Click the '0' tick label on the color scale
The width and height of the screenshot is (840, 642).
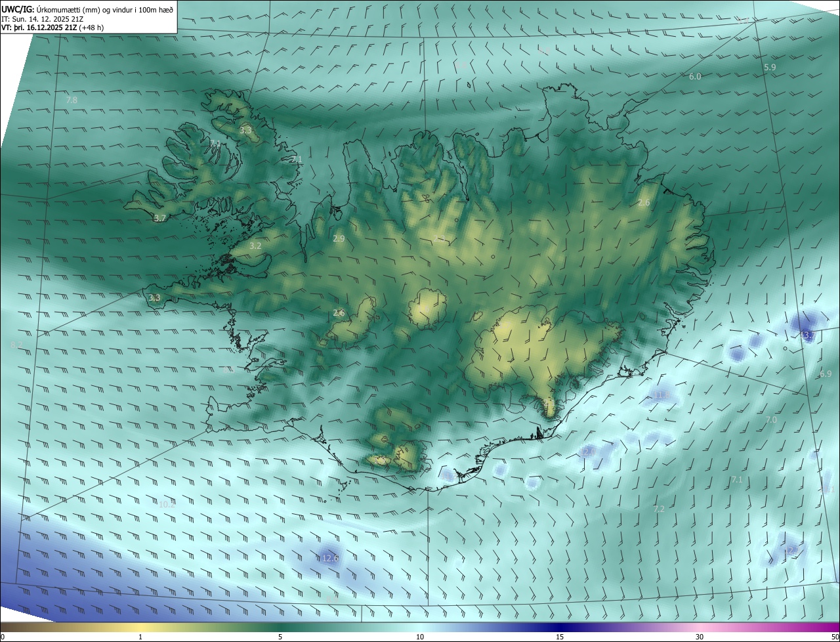3,637
